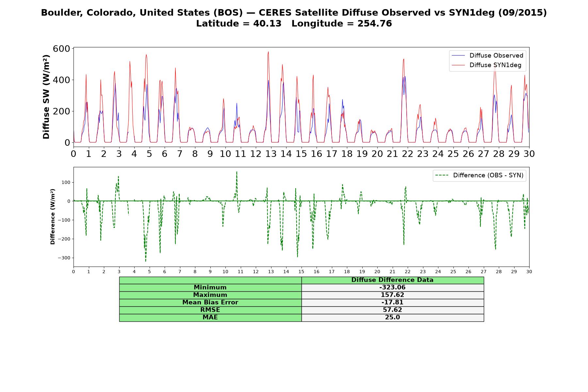Click the 600 tick label on y-axis
588x392 pixels.
pyautogui.click(x=61, y=49)
